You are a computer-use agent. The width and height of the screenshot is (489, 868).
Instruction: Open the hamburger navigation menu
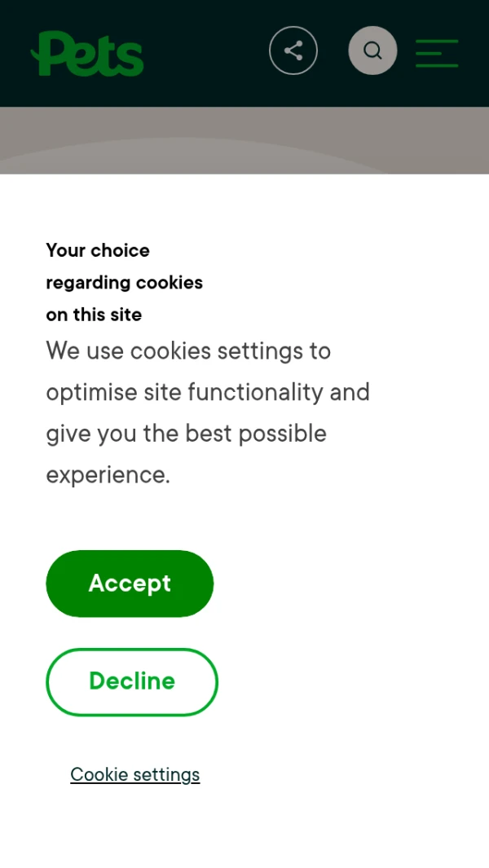pyautogui.click(x=437, y=53)
